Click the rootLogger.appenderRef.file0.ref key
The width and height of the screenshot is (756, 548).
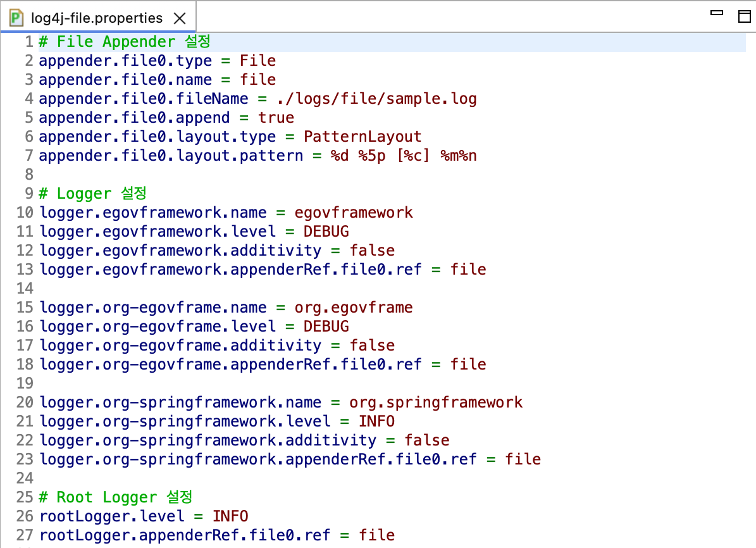tap(185, 535)
